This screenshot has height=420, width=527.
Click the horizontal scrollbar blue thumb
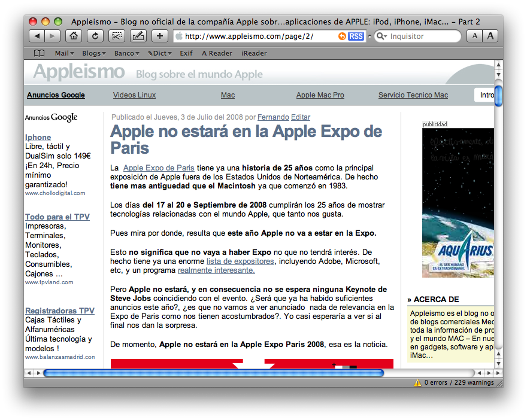click(x=214, y=373)
